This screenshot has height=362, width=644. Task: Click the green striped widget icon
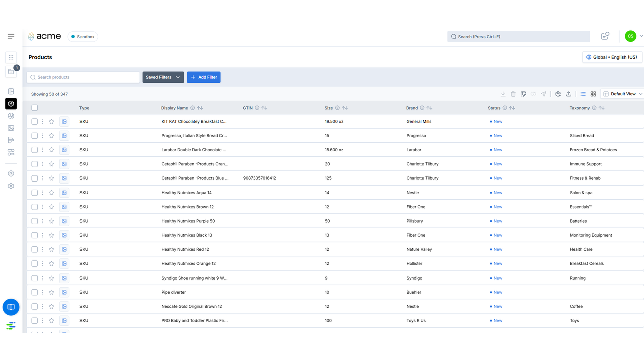coord(11,326)
